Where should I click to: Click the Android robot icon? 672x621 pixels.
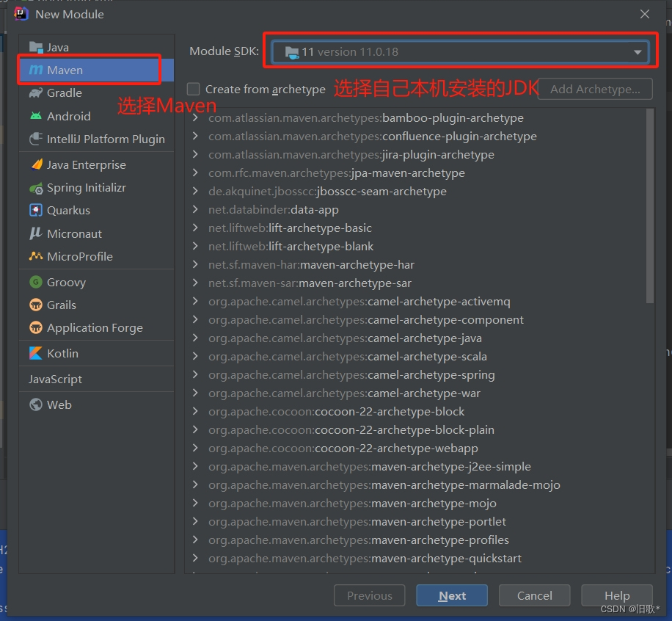[x=36, y=116]
